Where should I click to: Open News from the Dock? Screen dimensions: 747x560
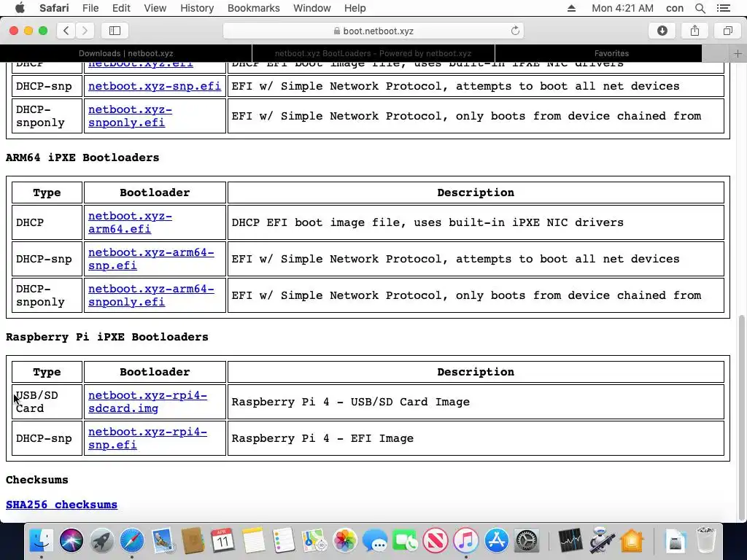point(436,540)
